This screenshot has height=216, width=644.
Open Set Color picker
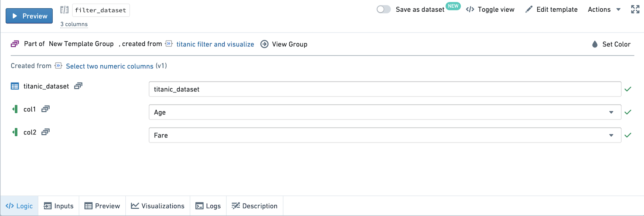click(611, 44)
